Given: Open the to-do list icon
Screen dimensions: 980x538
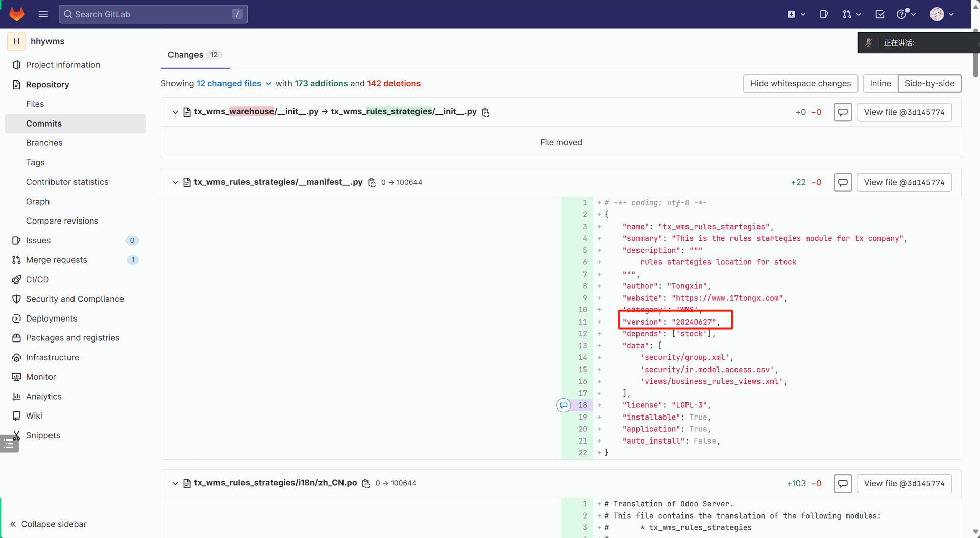Looking at the screenshot, I should click(x=880, y=14).
